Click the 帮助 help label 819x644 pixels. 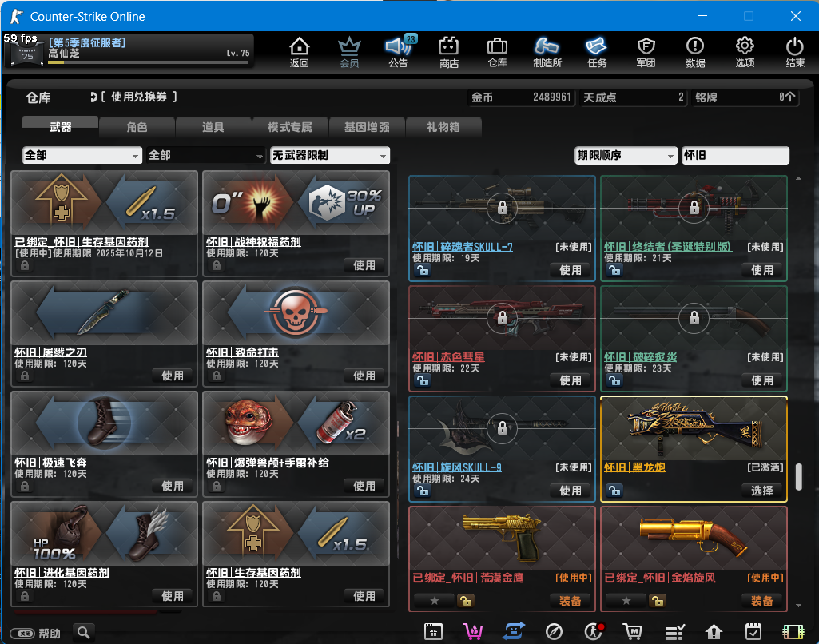50,634
